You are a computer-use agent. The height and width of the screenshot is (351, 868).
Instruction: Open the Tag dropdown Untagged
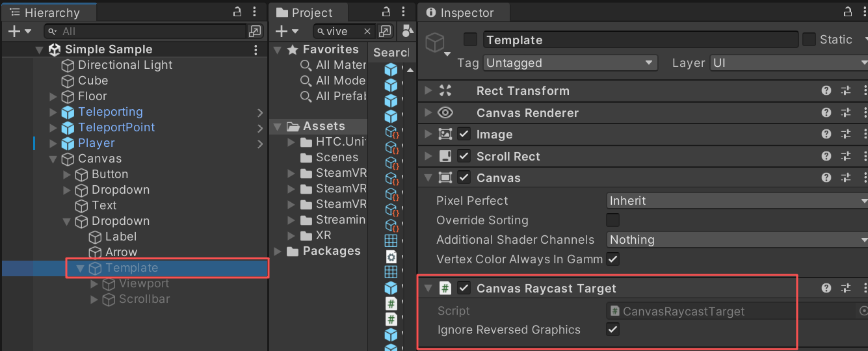pyautogui.click(x=570, y=63)
